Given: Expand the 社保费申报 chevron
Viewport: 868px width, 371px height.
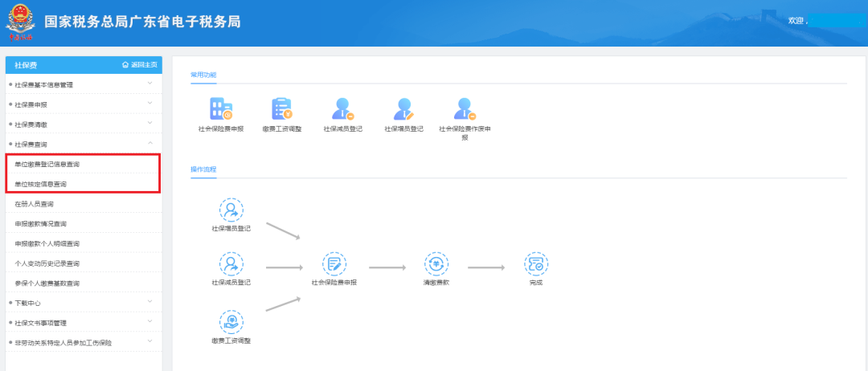Looking at the screenshot, I should 149,104.
